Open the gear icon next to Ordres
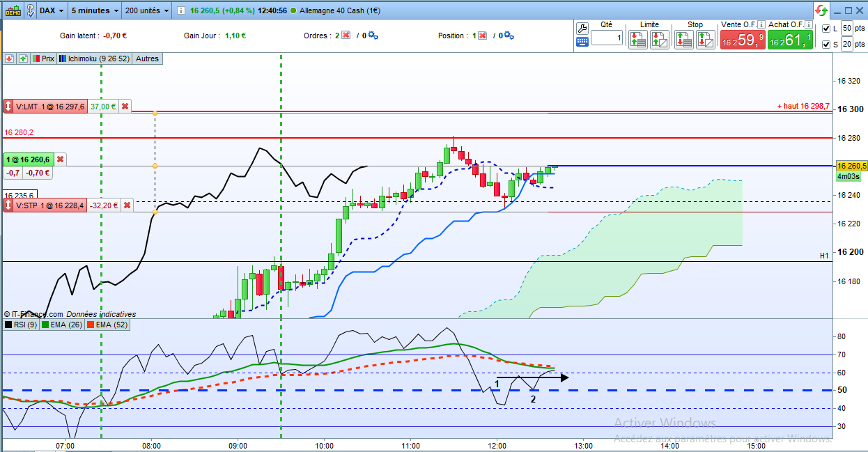Viewport: 868px width, 452px height. tap(373, 36)
